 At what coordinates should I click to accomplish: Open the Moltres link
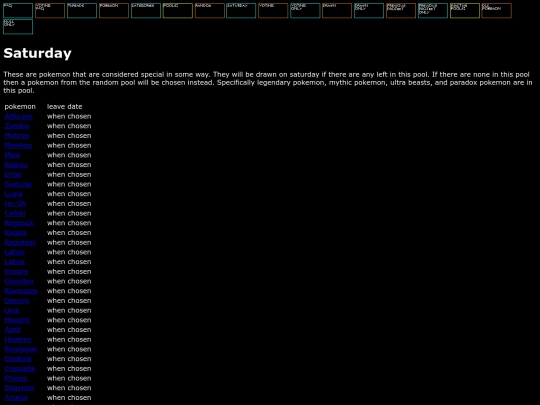pos(17,136)
